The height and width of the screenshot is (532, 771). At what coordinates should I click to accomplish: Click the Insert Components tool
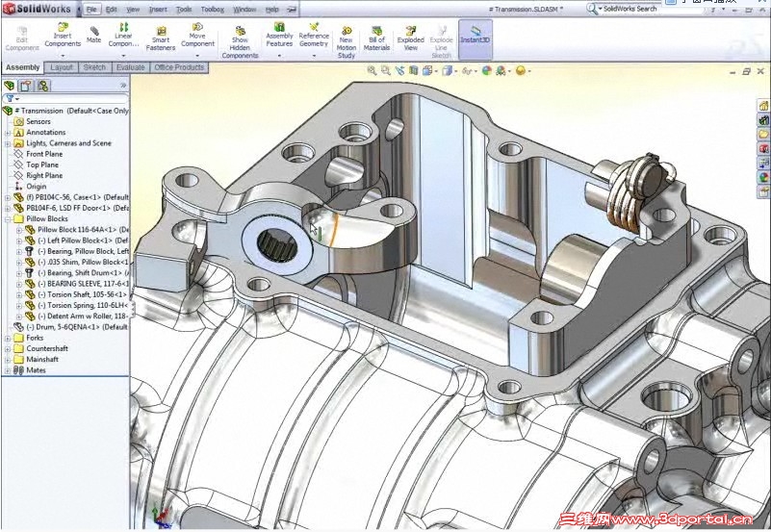63,35
